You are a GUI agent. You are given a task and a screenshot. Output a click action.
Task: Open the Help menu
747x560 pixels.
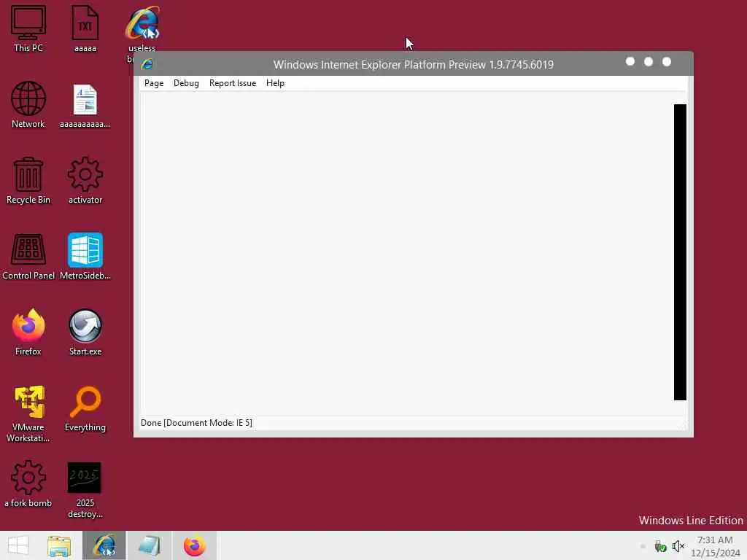click(x=275, y=83)
